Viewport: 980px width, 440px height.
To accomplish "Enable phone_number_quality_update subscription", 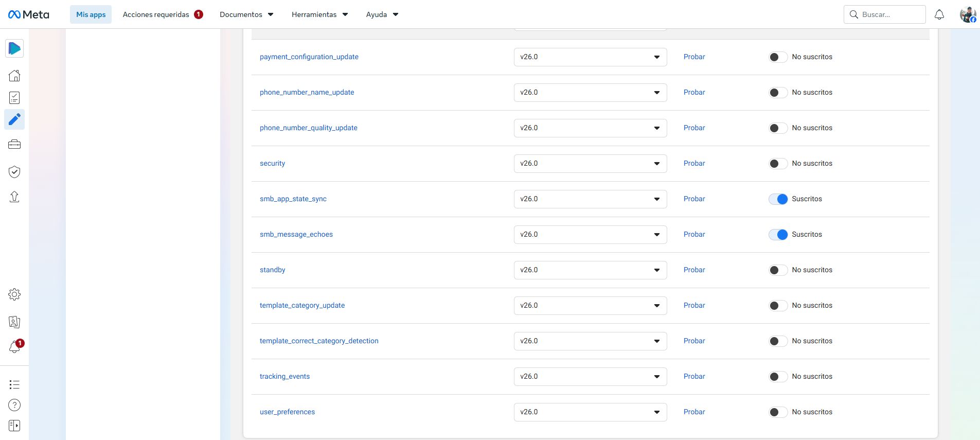I will pyautogui.click(x=778, y=128).
